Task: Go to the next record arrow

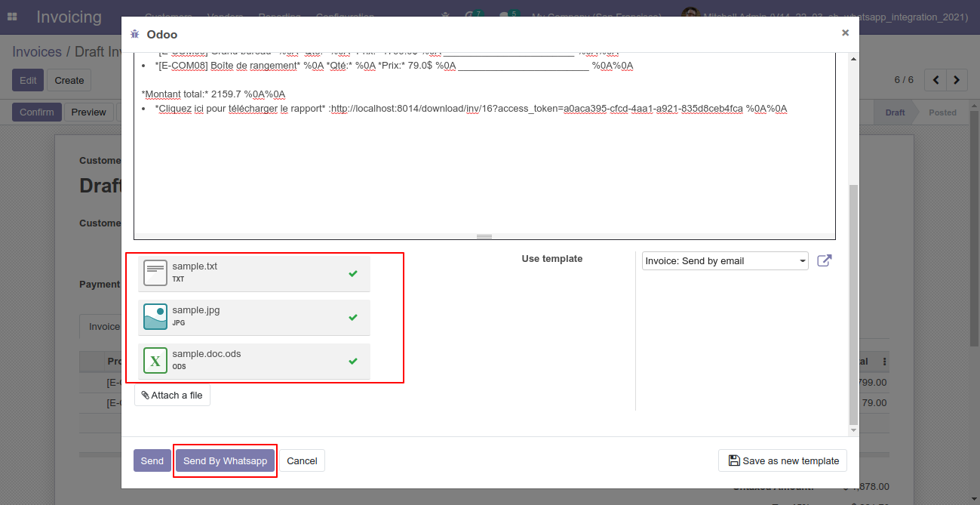Action: [957, 80]
